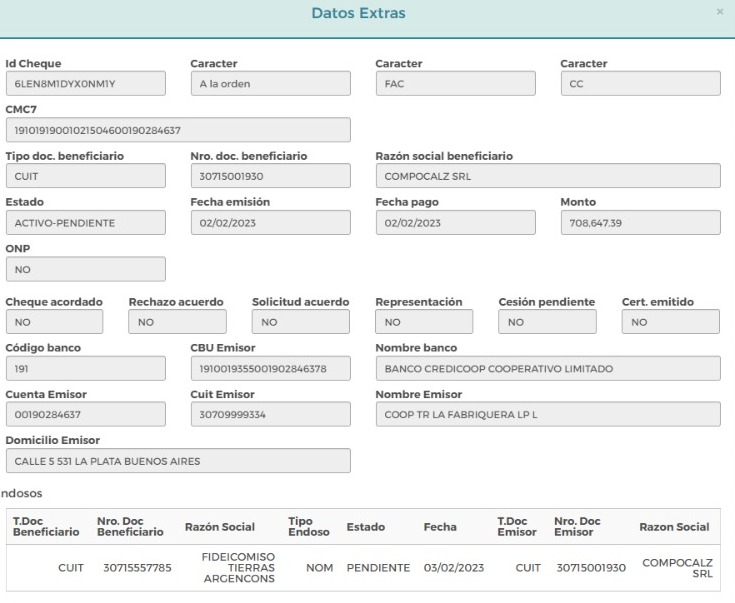The image size is (735, 603).
Task: Click the Id Cheque field
Action: [x=86, y=83]
